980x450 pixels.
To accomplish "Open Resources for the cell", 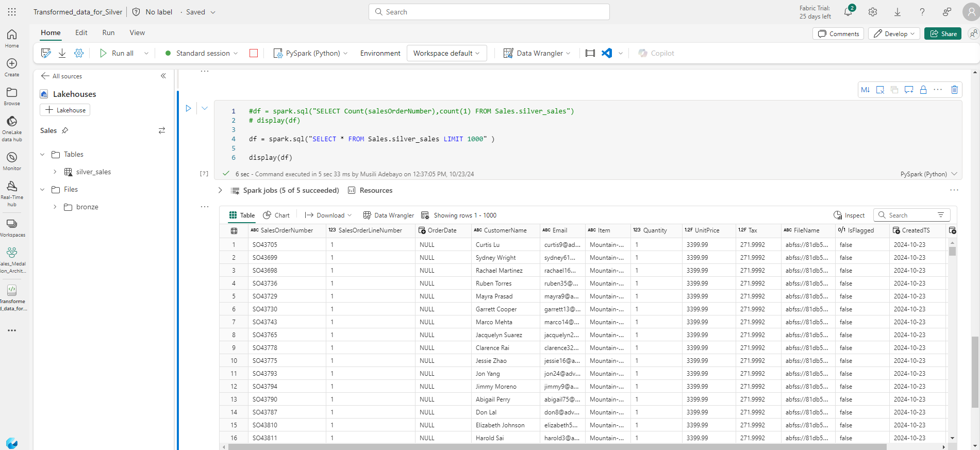I will [370, 190].
